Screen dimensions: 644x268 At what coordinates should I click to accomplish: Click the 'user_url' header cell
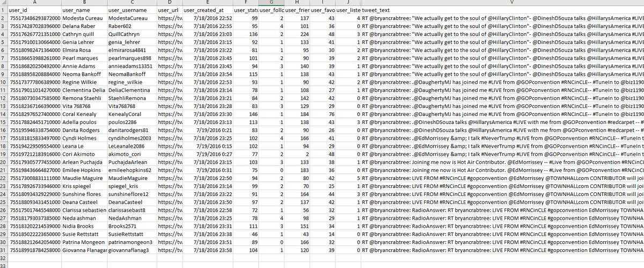point(169,10)
